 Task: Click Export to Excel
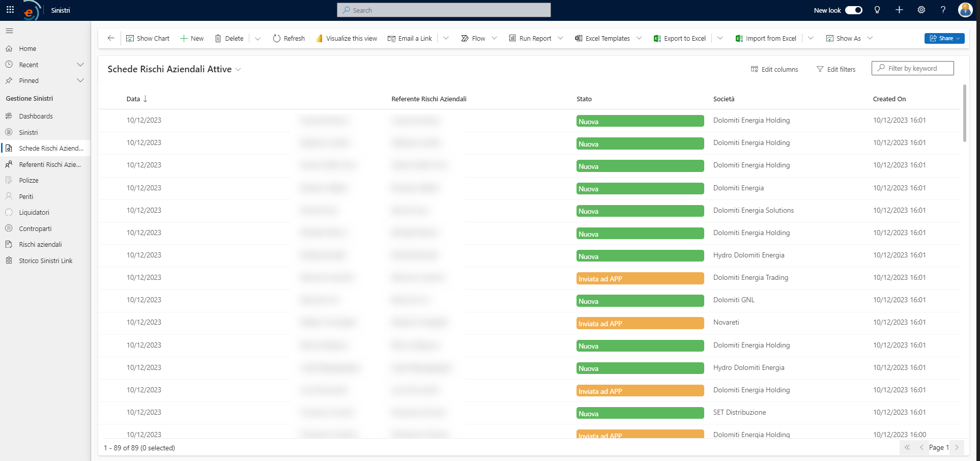click(680, 38)
